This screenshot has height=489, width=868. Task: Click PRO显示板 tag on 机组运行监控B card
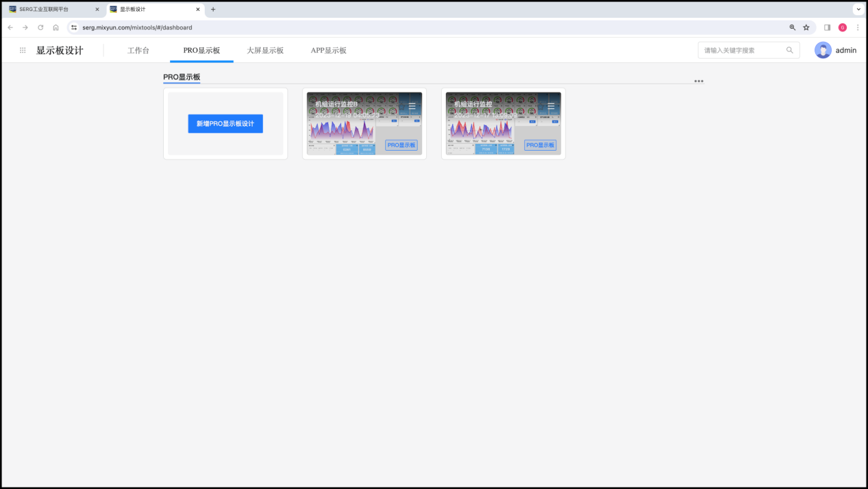coord(401,145)
